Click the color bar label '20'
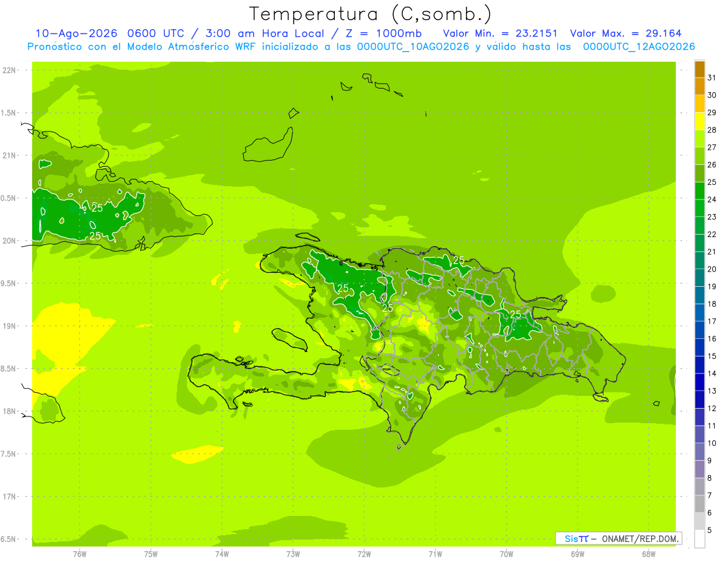Image resolution: width=728 pixels, height=562 pixels. click(x=712, y=269)
